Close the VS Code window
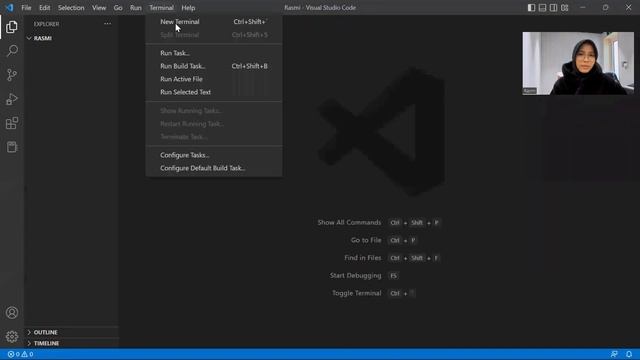 pos(628,7)
